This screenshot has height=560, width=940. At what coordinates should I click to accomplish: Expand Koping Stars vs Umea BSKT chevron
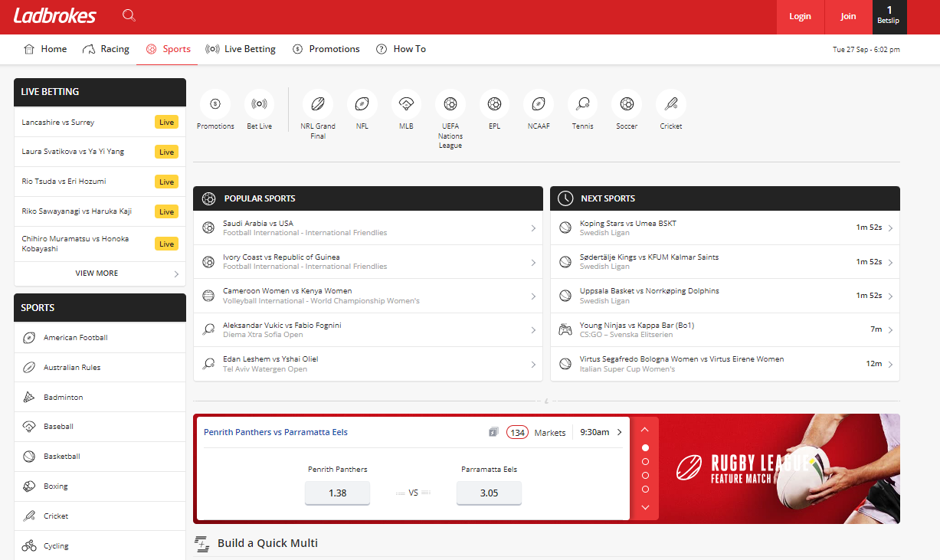890,228
